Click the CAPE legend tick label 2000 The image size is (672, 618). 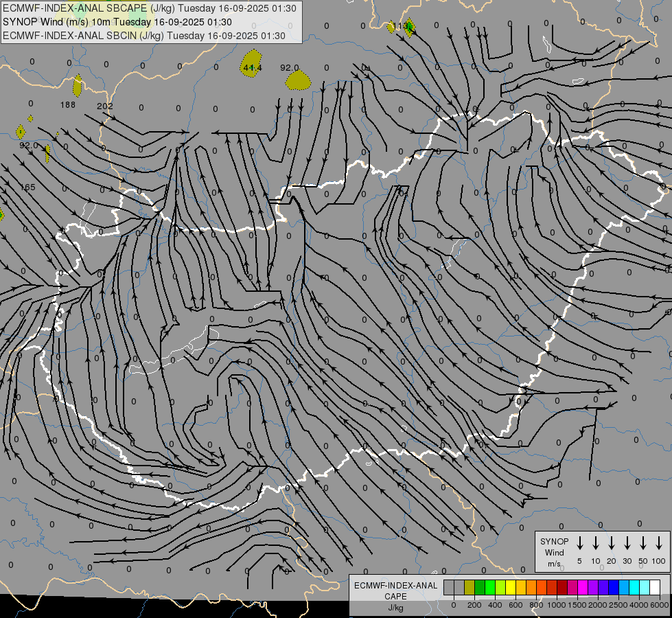coord(598,605)
